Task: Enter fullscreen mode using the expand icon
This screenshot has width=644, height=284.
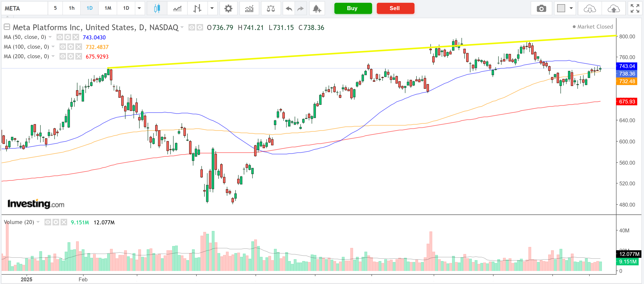Action: pos(635,9)
